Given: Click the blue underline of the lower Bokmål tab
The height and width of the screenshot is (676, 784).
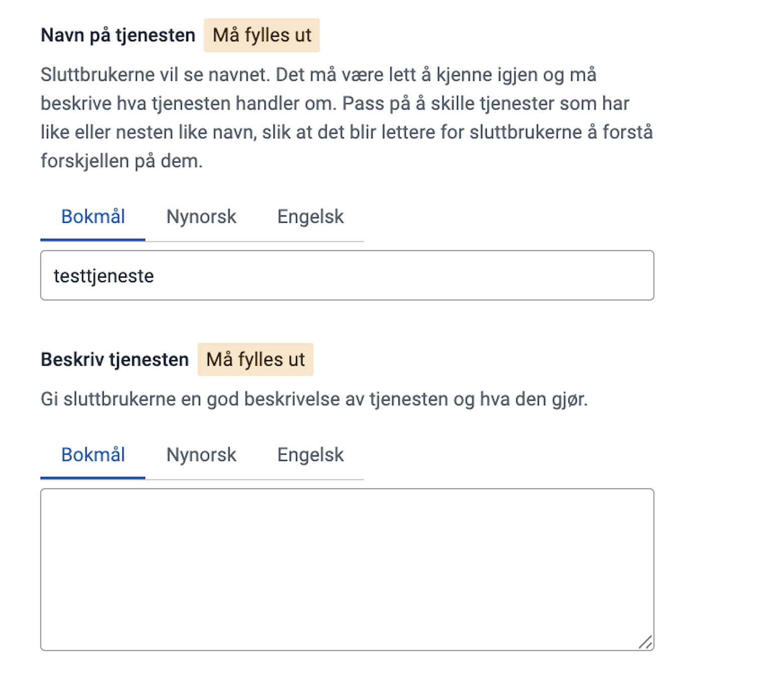Looking at the screenshot, I should click(x=93, y=477).
